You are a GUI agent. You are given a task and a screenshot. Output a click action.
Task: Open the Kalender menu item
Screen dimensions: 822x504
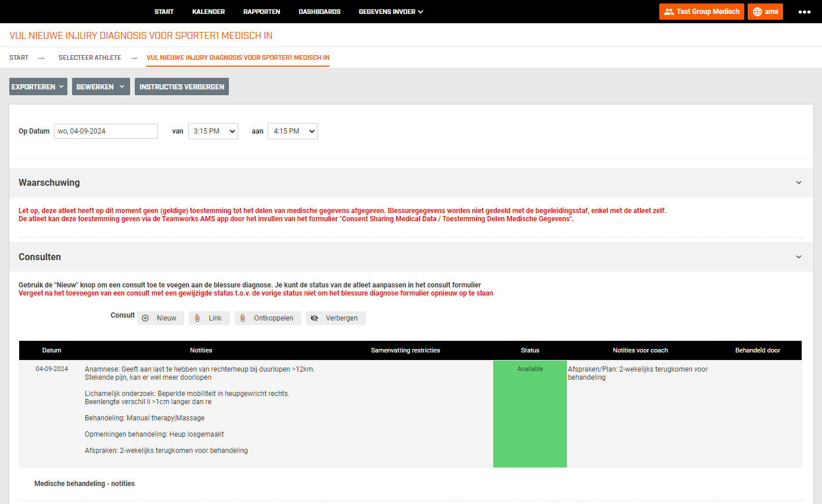point(209,12)
